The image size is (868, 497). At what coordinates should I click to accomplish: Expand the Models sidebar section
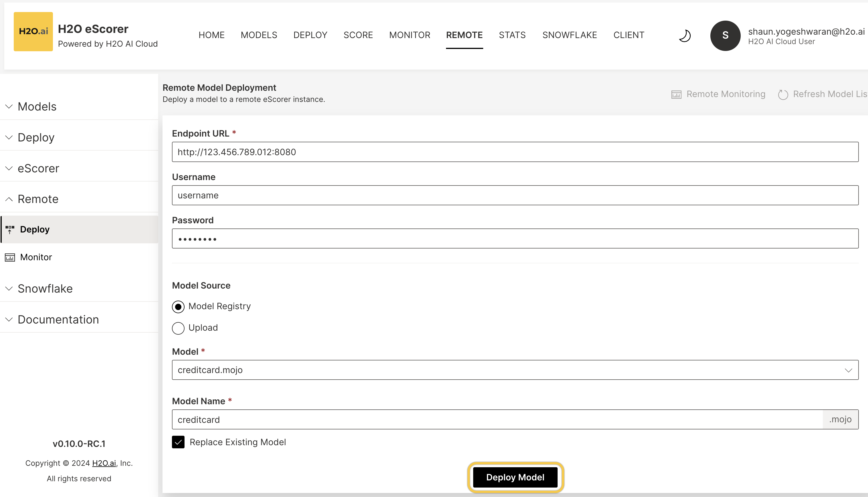(x=37, y=107)
